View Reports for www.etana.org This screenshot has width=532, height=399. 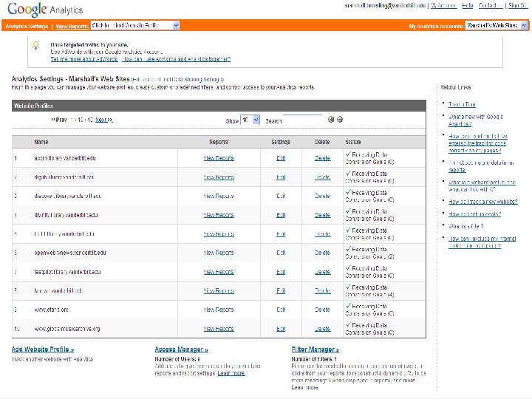tap(219, 310)
